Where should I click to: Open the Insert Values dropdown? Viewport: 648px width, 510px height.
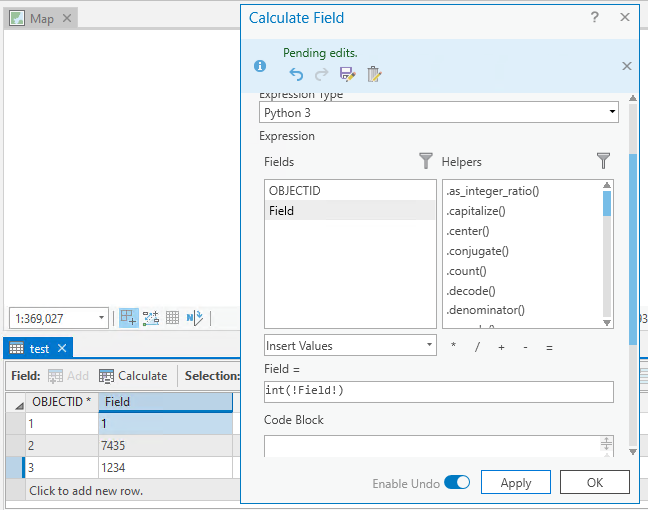point(350,345)
